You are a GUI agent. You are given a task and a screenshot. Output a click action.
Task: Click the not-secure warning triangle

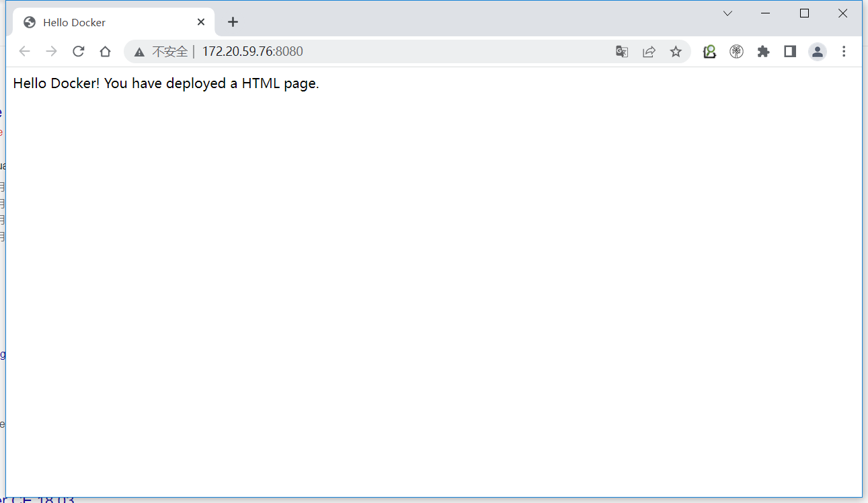(x=139, y=52)
